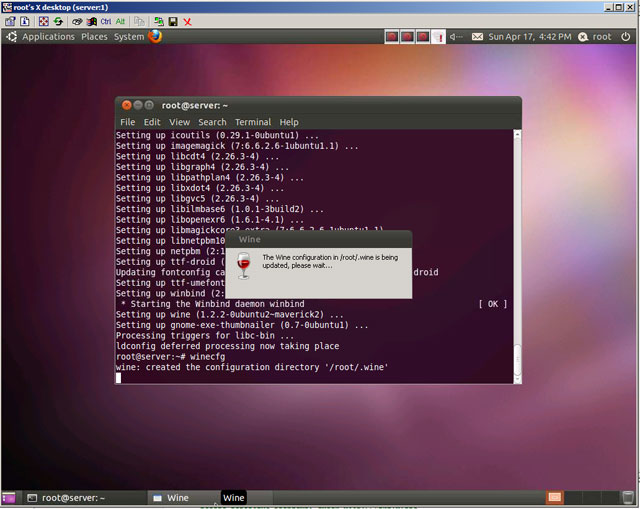Click the Wine configuration updating message
This screenshot has height=509, width=640.
point(330,261)
